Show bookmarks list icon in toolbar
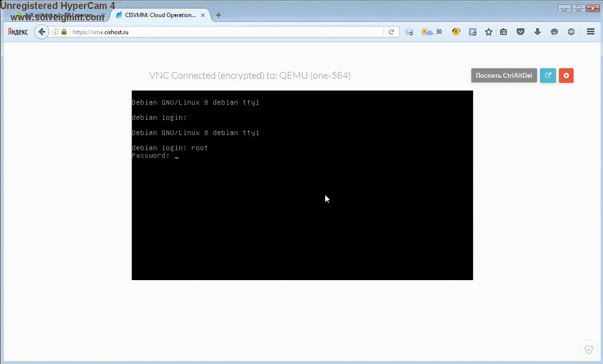This screenshot has height=364, width=603. (x=503, y=32)
